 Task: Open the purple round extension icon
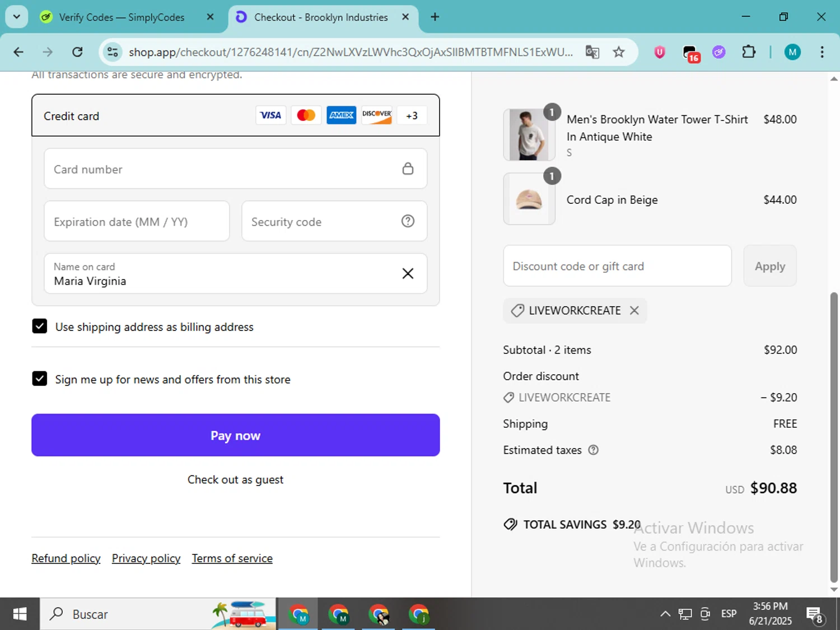click(x=719, y=52)
